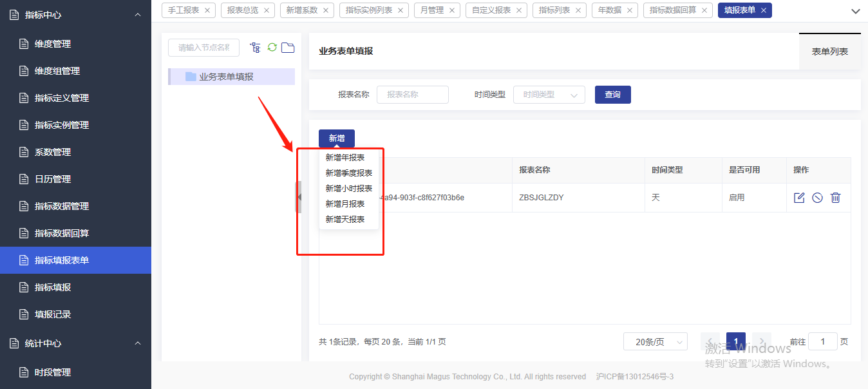
Task: Click the edit icon in the ZBSJGLZDY row
Action: 799,198
